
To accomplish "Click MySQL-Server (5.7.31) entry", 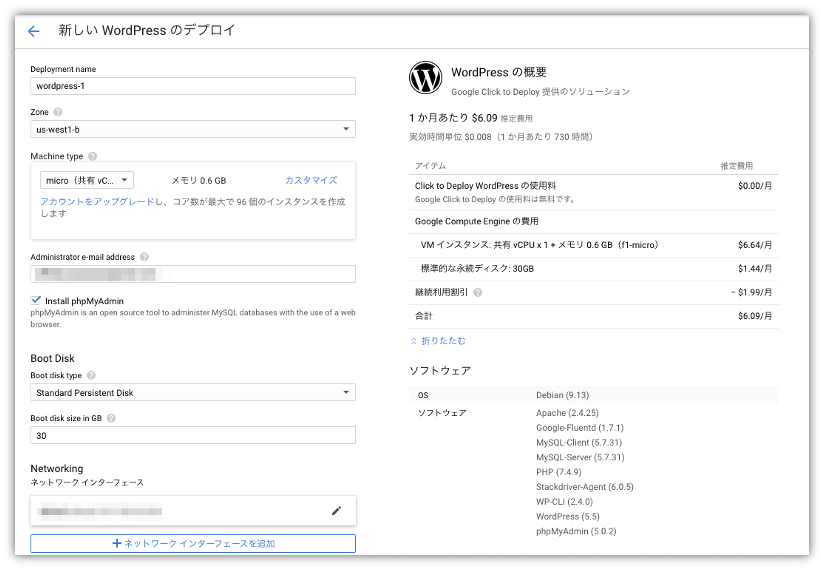I will coord(580,457).
